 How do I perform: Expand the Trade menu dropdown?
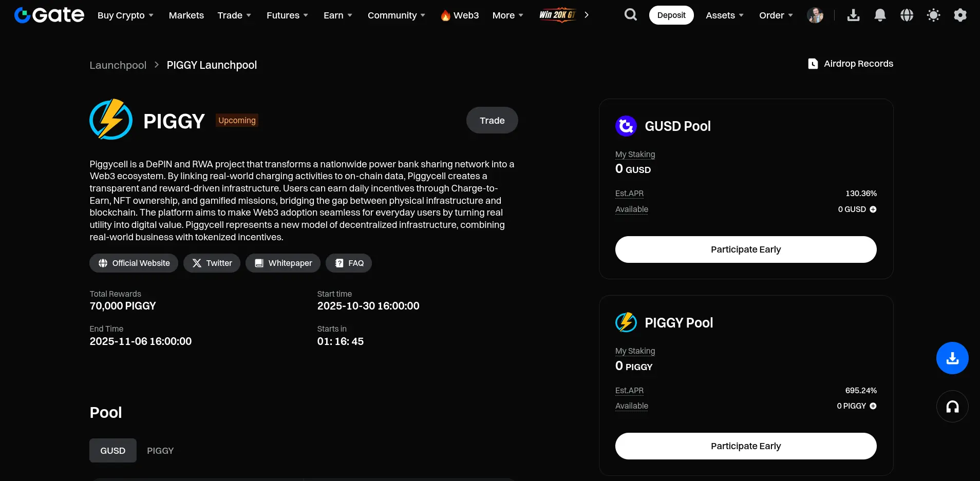[234, 15]
